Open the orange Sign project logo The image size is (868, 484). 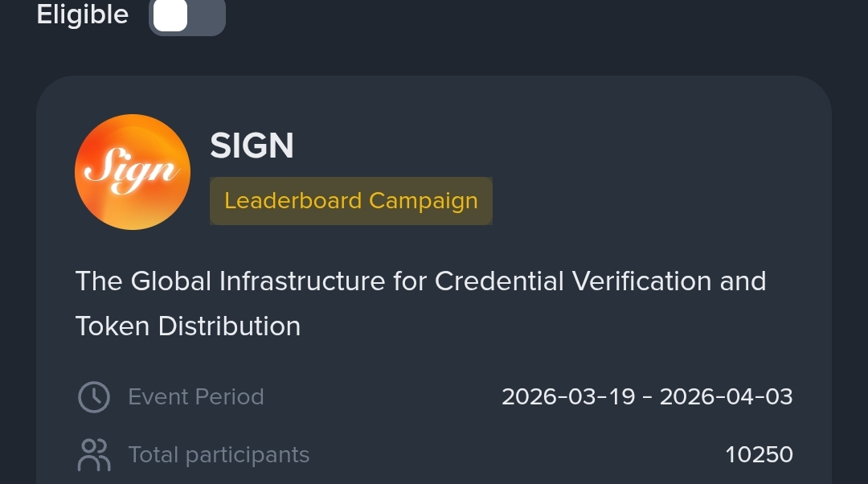[133, 172]
